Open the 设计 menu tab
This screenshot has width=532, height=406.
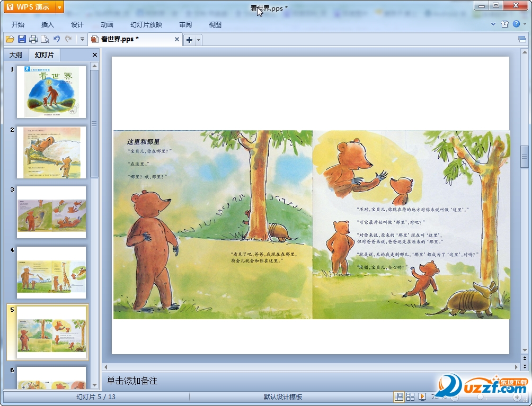coord(77,25)
